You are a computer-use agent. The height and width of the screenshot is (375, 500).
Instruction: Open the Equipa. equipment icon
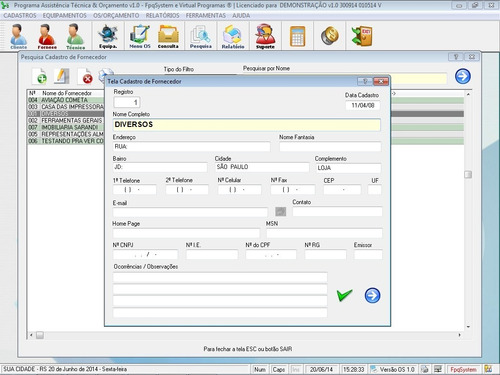click(108, 36)
